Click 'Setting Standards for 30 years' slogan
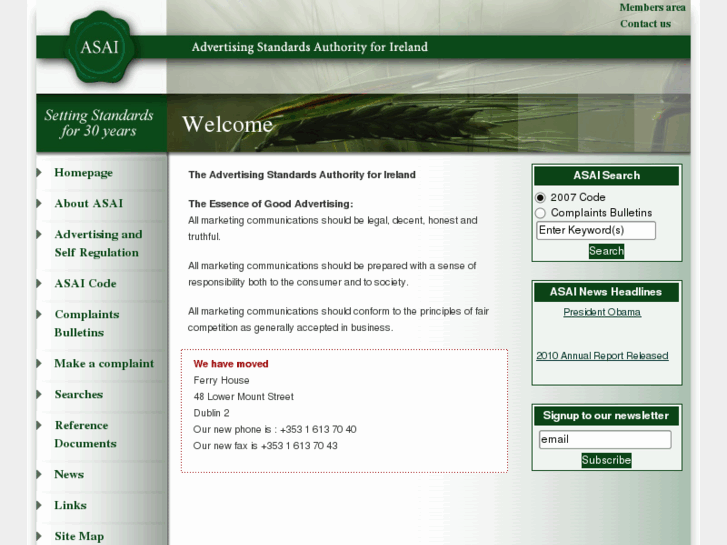727x545 pixels. [99, 123]
